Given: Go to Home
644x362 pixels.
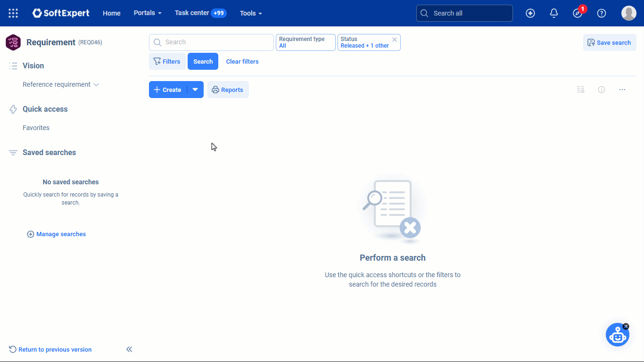Looking at the screenshot, I should 112,13.
